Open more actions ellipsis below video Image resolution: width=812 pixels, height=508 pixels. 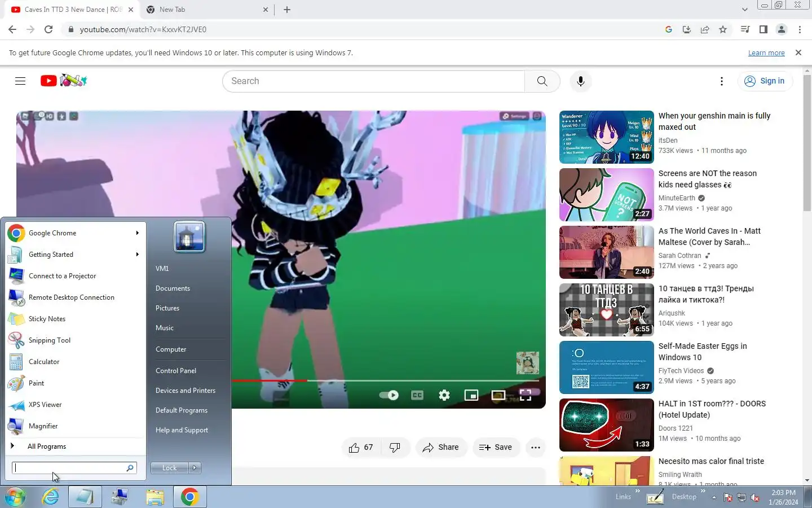coord(536,448)
